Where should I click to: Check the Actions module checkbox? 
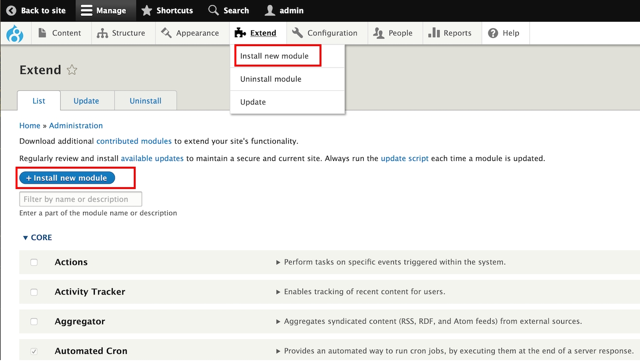[x=34, y=262]
